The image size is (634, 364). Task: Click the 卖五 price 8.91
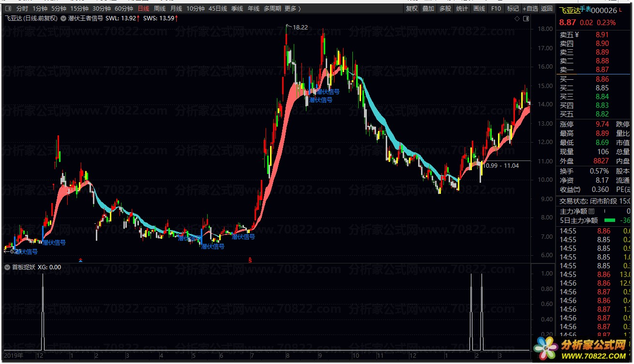point(603,35)
